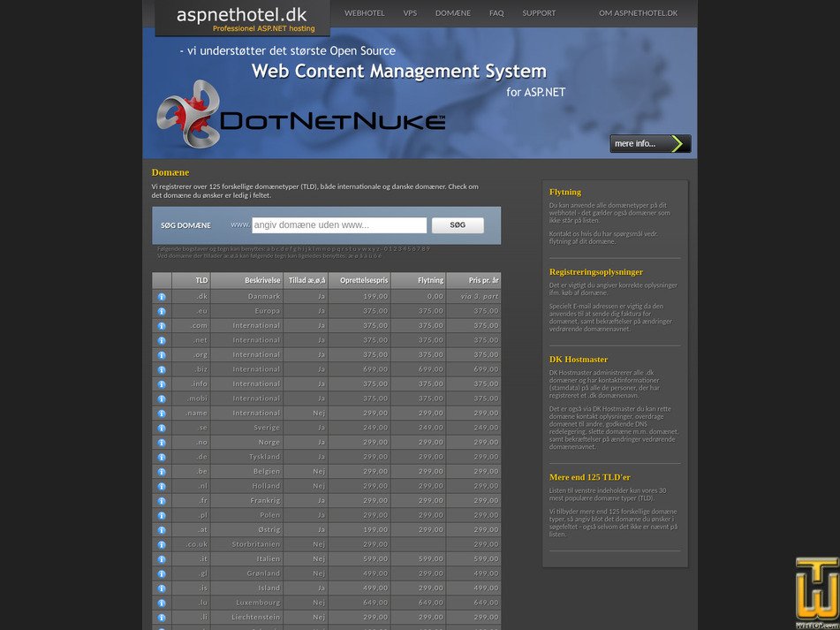Click the 'Registreringsoplysninger' sidebar heading

595,271
